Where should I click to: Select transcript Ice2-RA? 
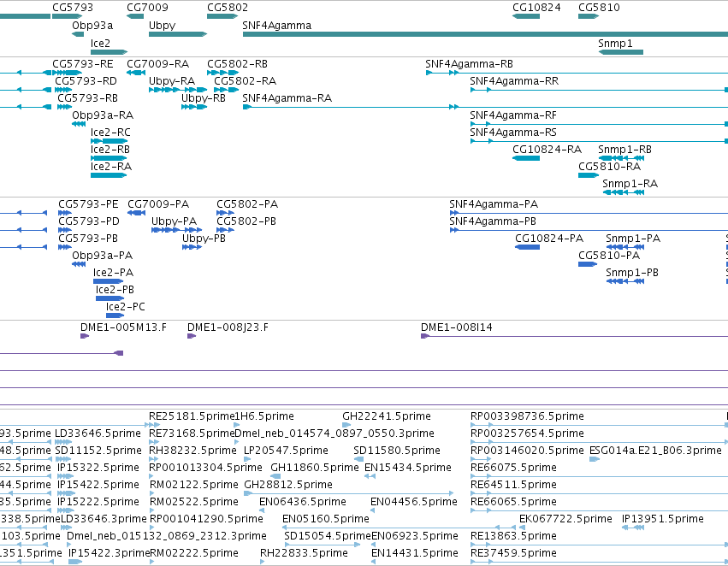coord(111,166)
